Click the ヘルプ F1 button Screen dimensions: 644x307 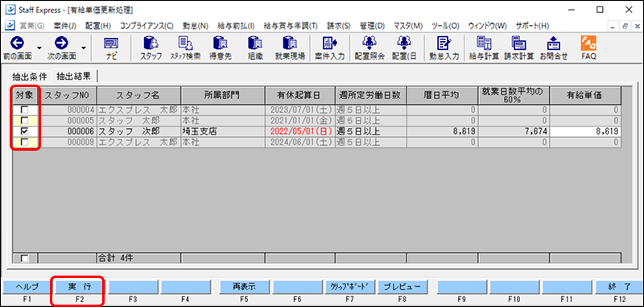pos(27,287)
